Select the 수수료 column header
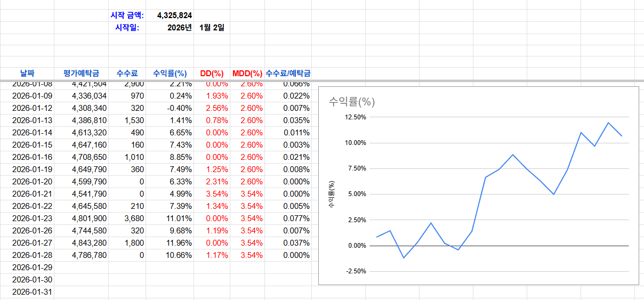This screenshot has width=644, height=300. pyautogui.click(x=126, y=73)
